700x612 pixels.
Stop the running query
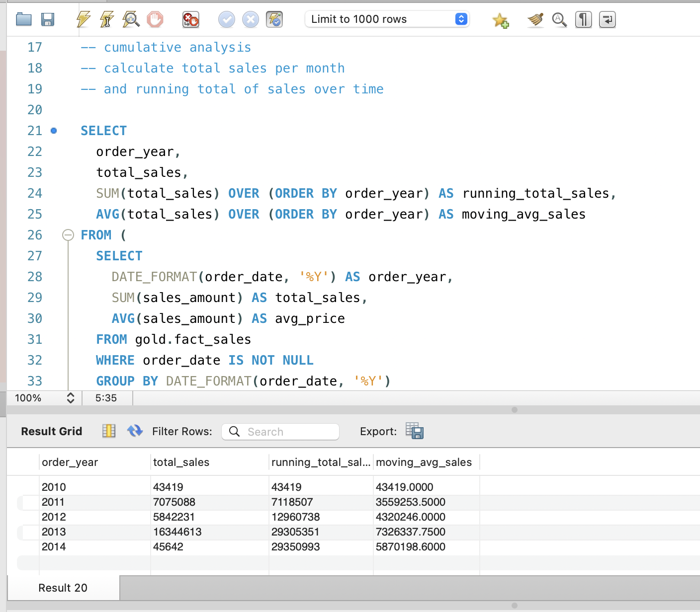[155, 19]
